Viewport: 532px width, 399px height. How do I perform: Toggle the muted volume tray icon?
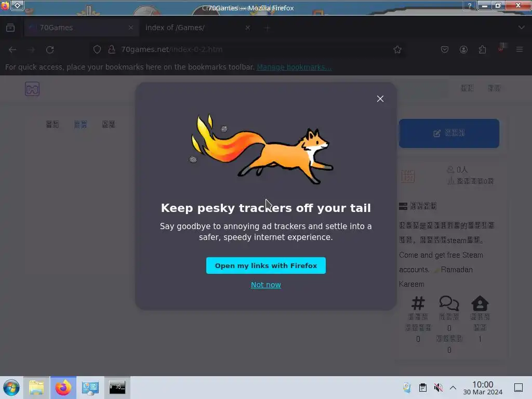pos(438,388)
